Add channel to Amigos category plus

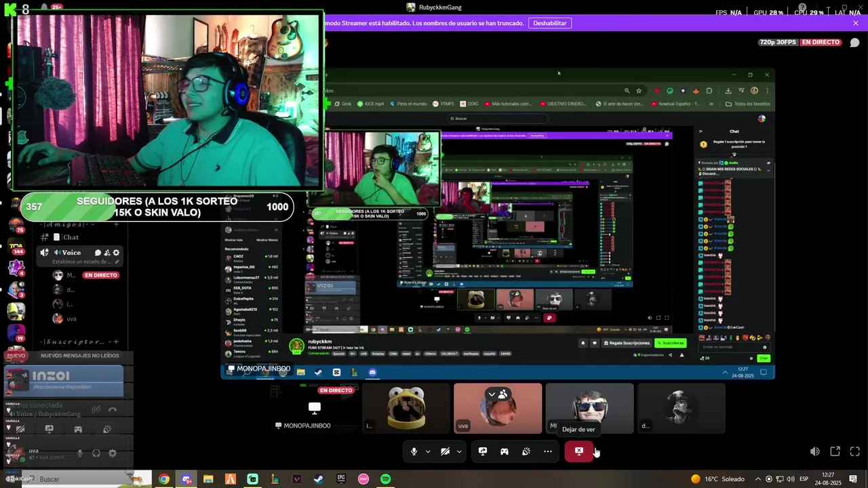click(x=117, y=224)
